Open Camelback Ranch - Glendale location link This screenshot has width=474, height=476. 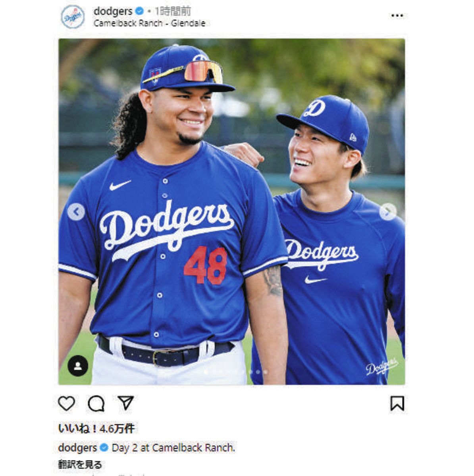pyautogui.click(x=149, y=23)
